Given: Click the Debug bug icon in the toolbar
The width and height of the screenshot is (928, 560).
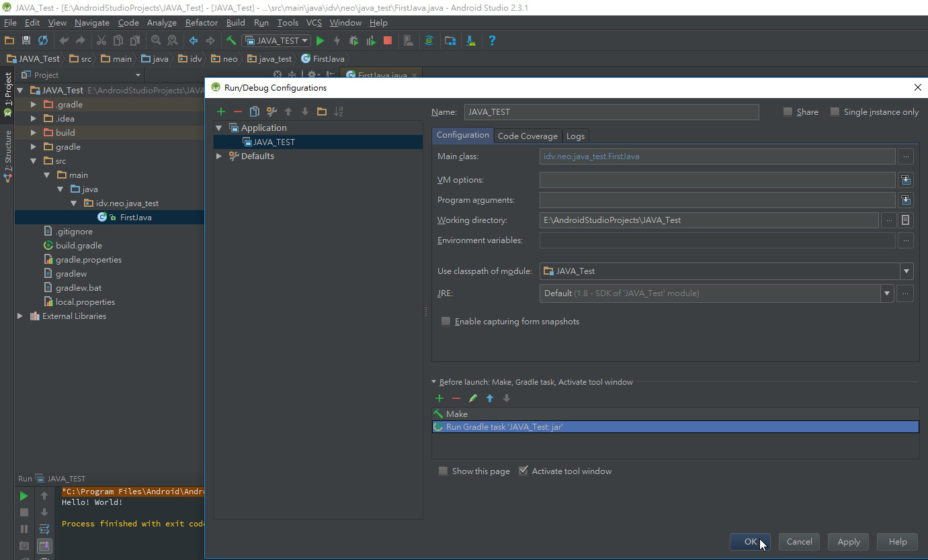Looking at the screenshot, I should pos(353,40).
